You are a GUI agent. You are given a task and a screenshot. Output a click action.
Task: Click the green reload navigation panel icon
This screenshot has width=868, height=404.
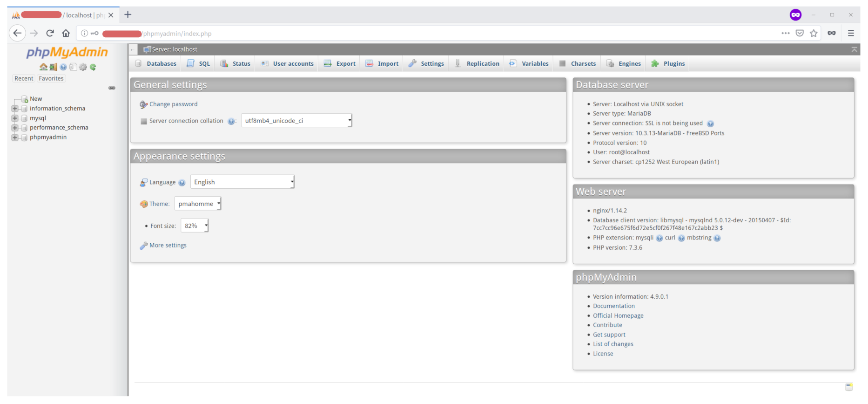93,67
